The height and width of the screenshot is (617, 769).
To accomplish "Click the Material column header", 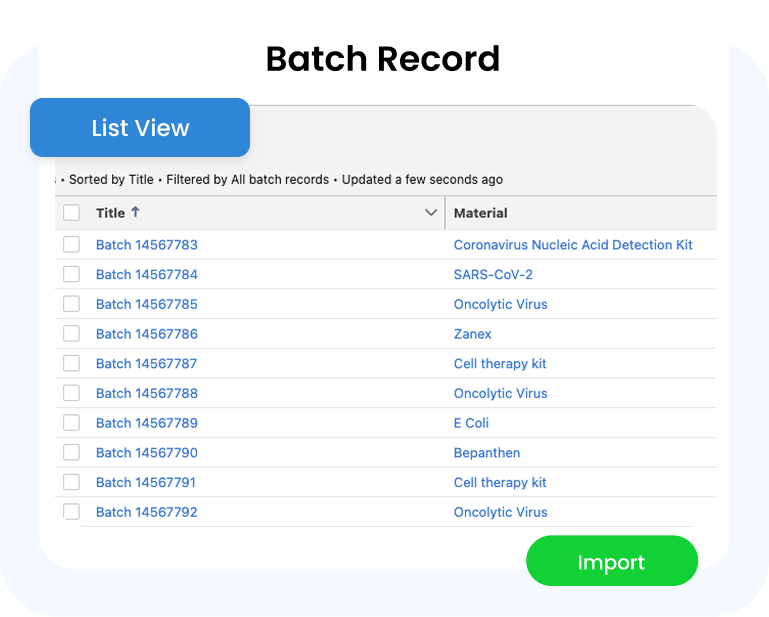I will click(481, 213).
